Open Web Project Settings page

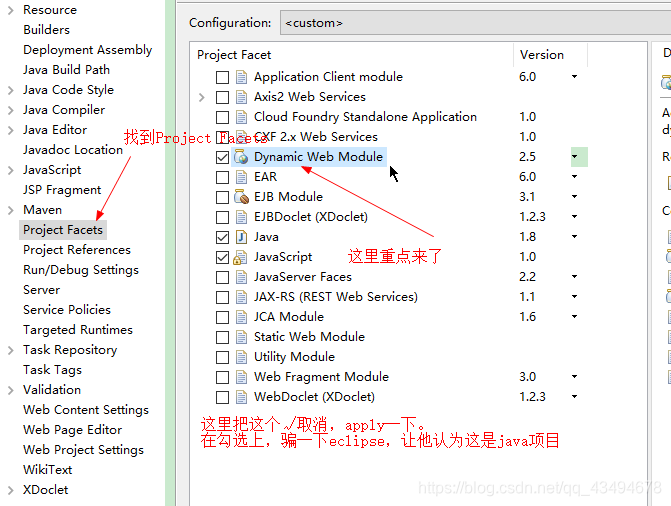(83, 450)
